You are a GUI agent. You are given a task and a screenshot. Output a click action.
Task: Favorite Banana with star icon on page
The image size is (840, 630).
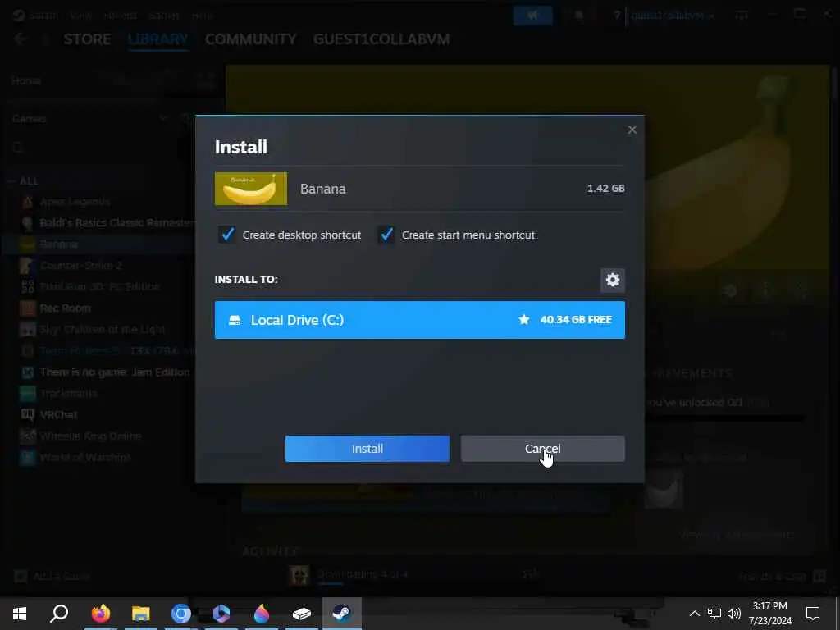[x=801, y=291]
